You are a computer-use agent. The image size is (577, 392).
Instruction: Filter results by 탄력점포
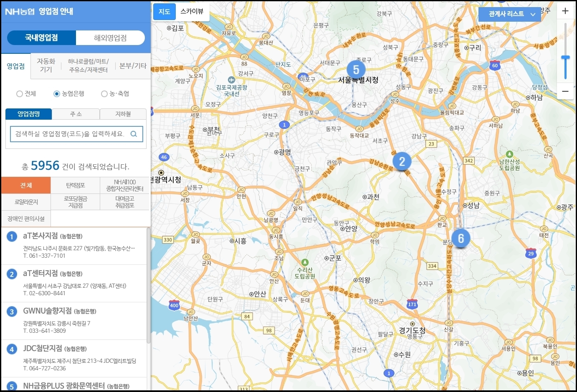click(76, 185)
